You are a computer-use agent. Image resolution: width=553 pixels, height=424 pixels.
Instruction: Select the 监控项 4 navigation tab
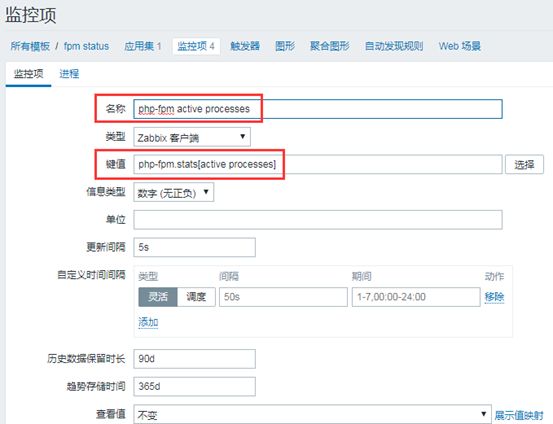click(196, 46)
